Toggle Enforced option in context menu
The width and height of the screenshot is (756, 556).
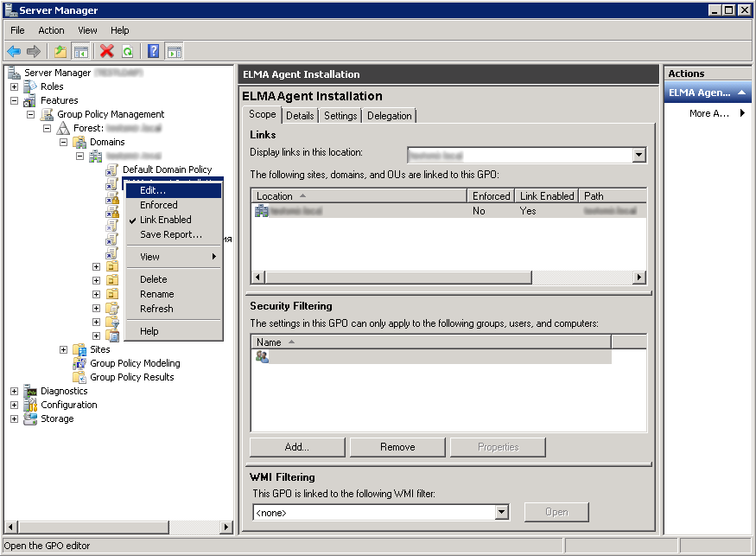click(159, 205)
